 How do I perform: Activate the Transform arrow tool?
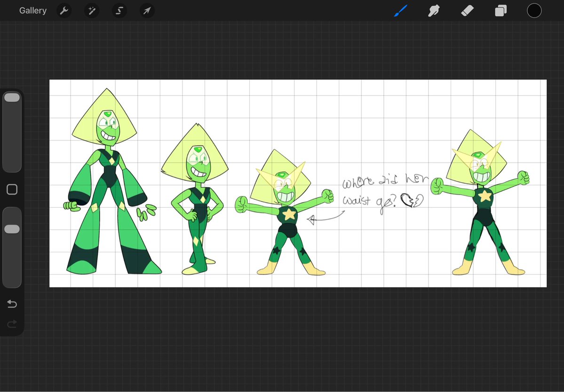click(x=147, y=11)
